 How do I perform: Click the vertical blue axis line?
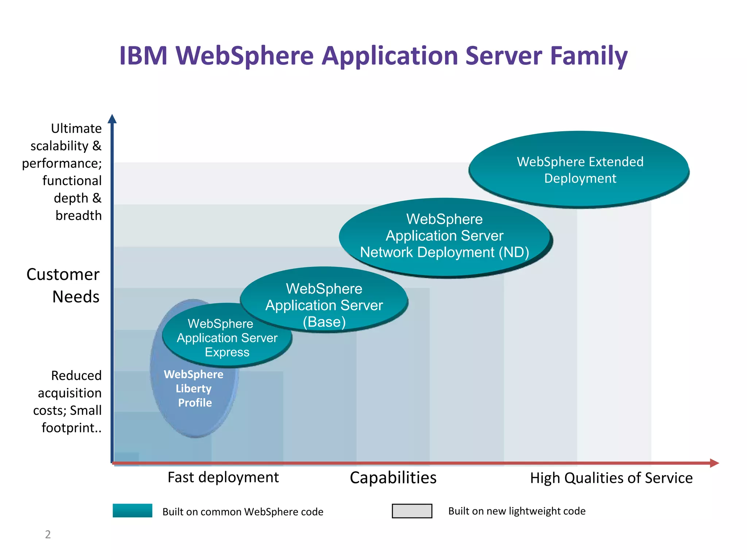coord(112,292)
